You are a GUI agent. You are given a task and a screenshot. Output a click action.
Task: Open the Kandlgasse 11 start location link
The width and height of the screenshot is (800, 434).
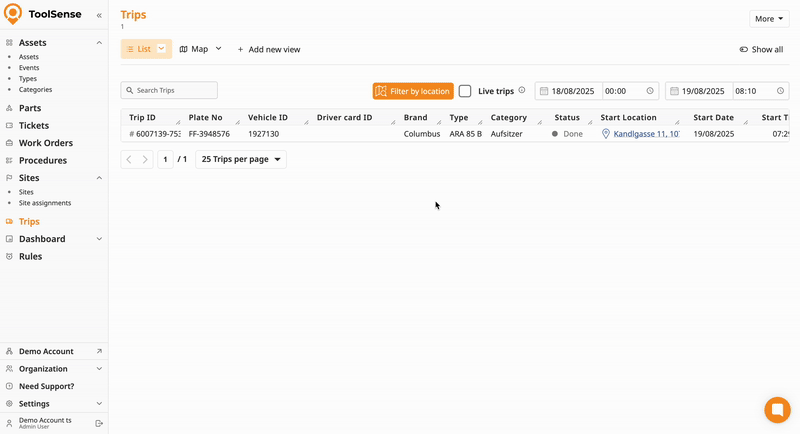pos(646,134)
